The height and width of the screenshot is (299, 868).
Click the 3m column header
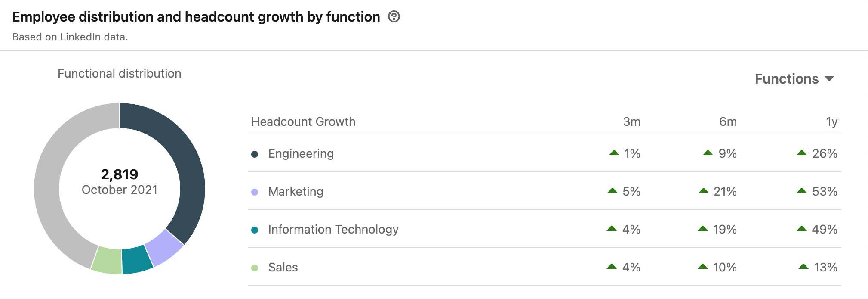pos(631,122)
